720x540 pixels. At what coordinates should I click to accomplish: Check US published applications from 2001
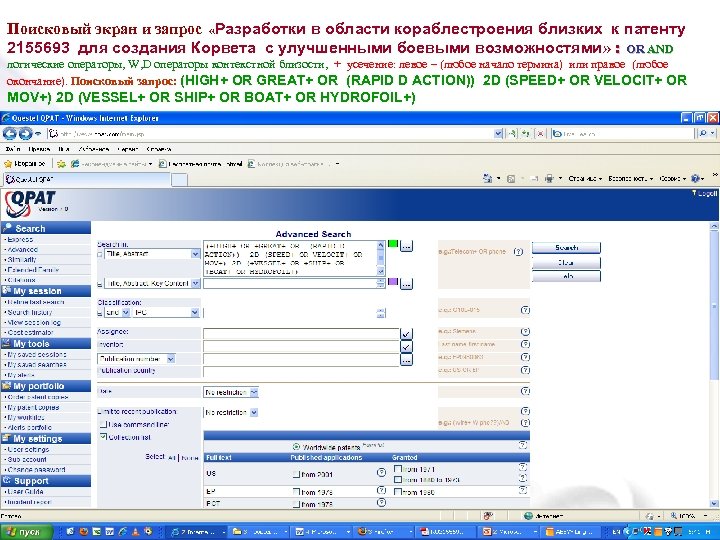tap(296, 474)
